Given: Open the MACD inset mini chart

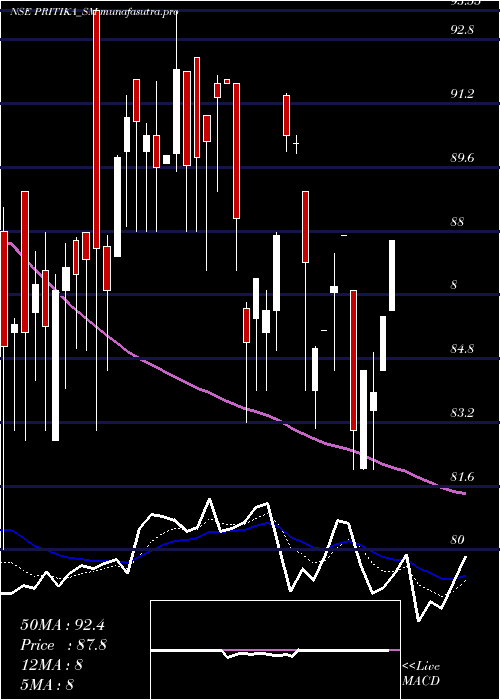Looking at the screenshot, I should click(275, 650).
